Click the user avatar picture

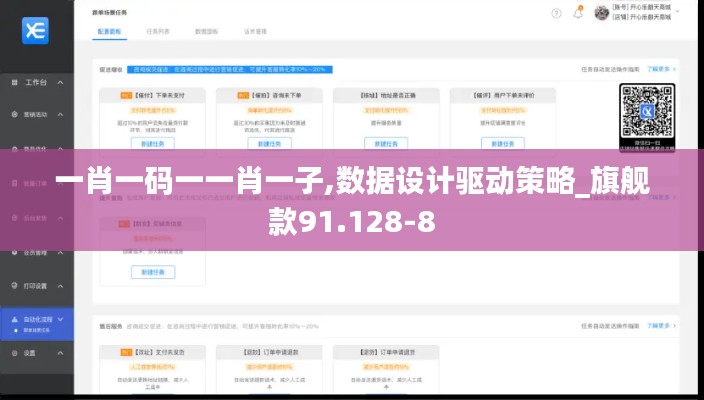pyautogui.click(x=602, y=14)
